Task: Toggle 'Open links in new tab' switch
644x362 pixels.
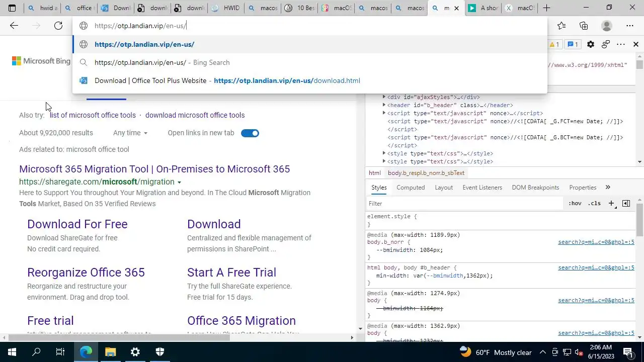Action: 250,133
